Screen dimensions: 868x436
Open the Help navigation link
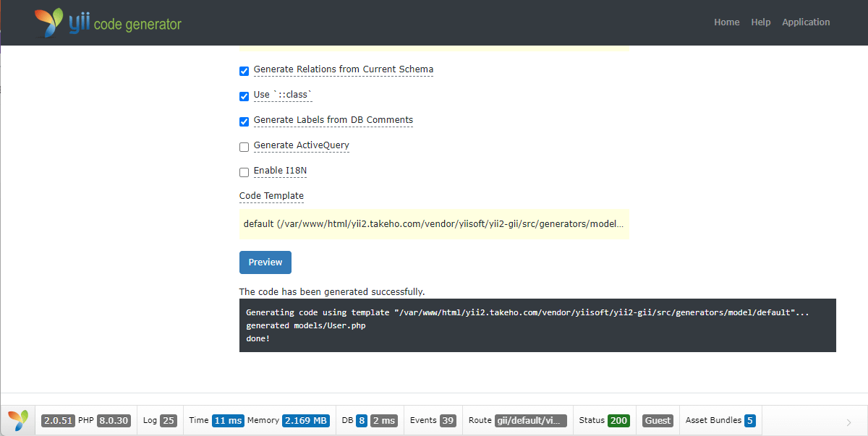760,22
